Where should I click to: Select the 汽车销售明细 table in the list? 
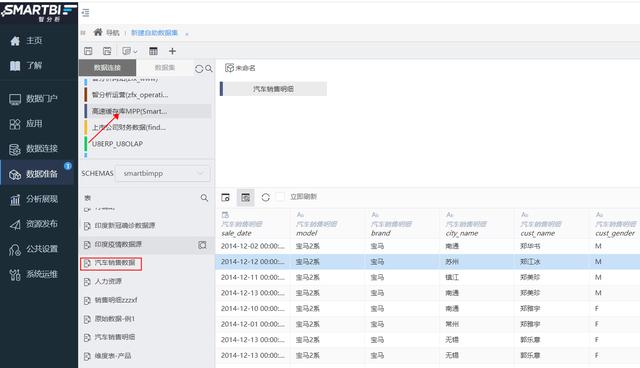pos(115,337)
